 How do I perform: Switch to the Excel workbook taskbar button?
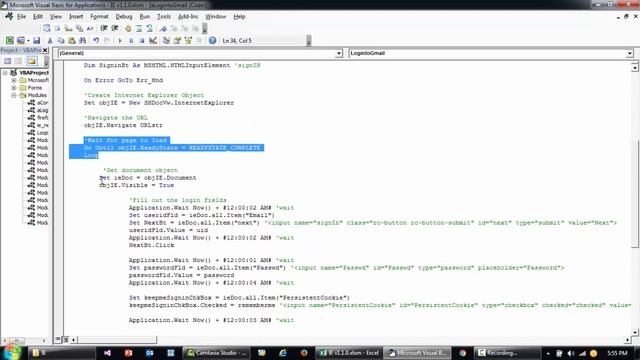[349, 353]
